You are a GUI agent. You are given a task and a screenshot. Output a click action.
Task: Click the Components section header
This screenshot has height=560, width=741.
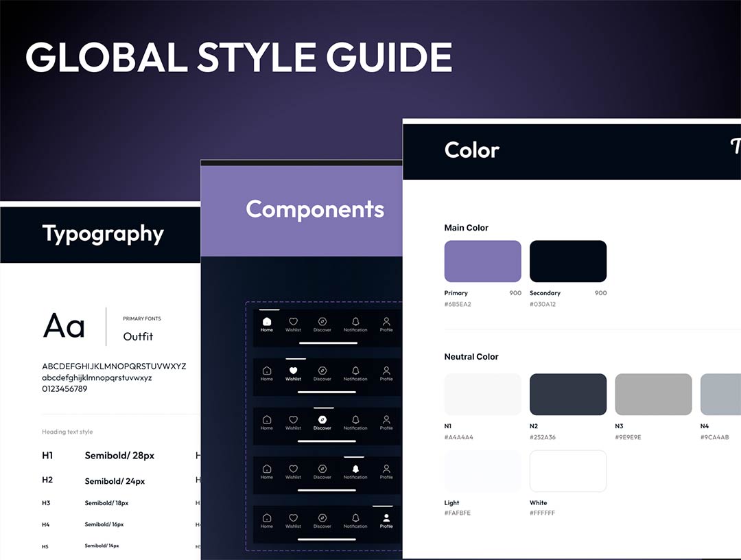(x=315, y=209)
